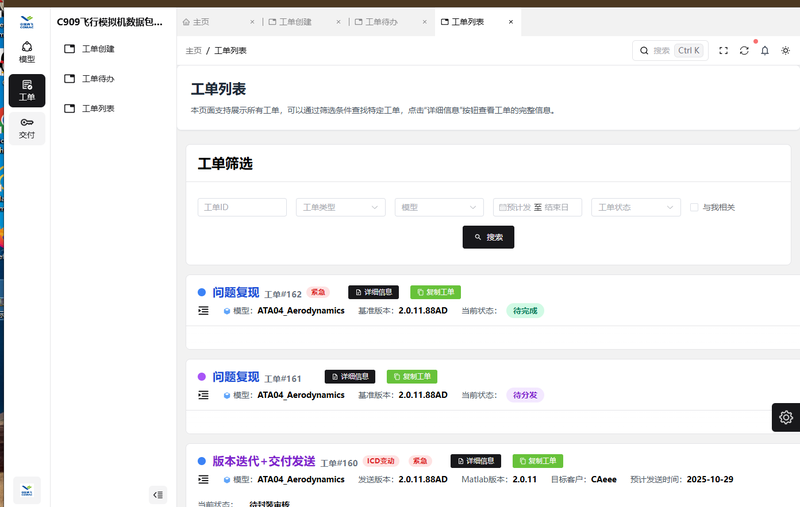800x507 pixels.
Task: Click the 待完成 status badge
Action: click(525, 311)
